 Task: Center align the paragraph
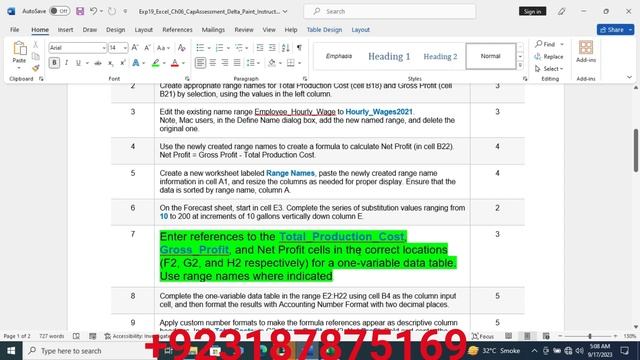(x=213, y=63)
